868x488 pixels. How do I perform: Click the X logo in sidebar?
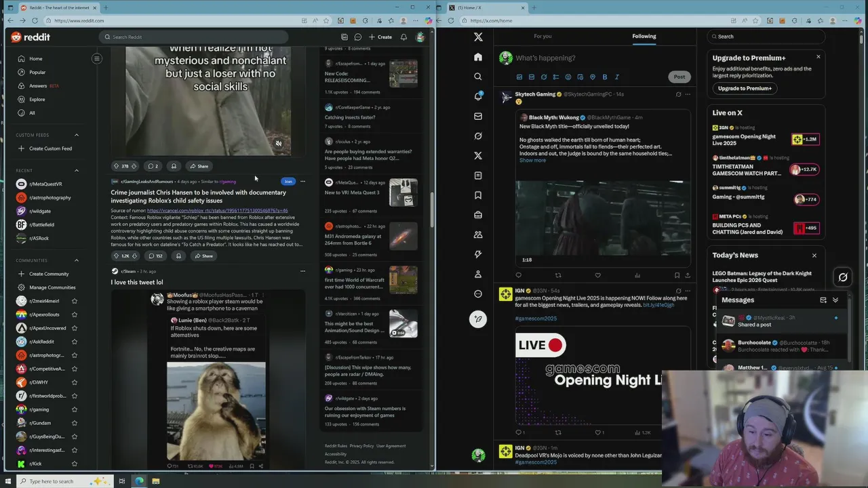(478, 37)
